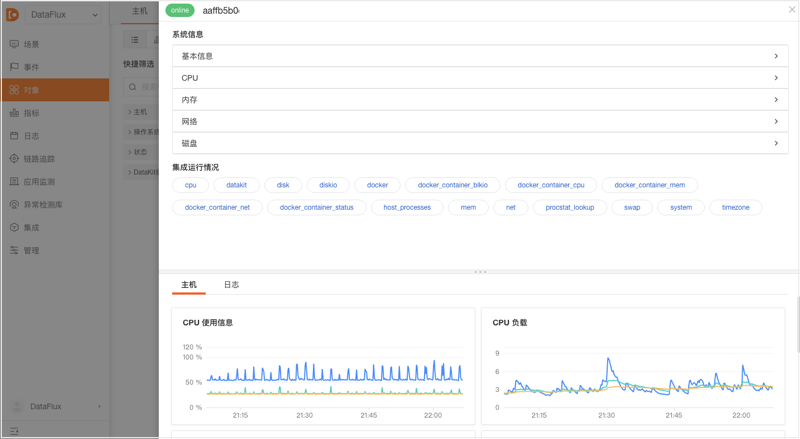800x439 pixels.
Task: Click the online status badge
Action: (180, 10)
